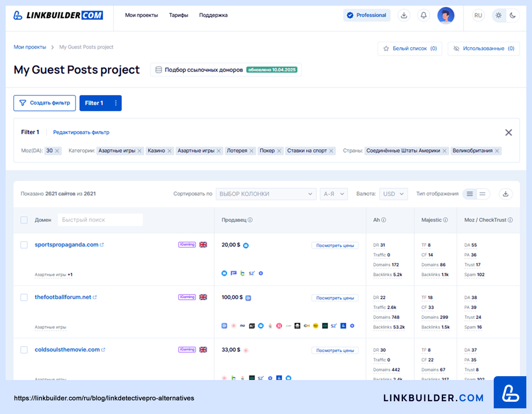Click Создать фильтр button
532x414 pixels.
click(44, 103)
